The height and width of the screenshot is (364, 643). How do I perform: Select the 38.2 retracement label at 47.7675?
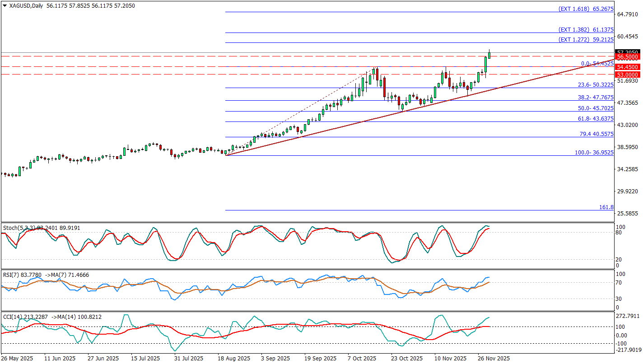click(x=596, y=98)
